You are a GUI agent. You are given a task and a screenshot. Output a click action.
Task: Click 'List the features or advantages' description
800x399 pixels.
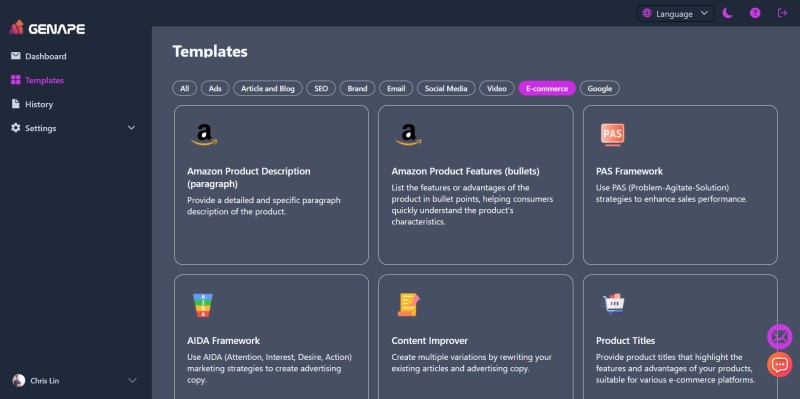click(472, 205)
